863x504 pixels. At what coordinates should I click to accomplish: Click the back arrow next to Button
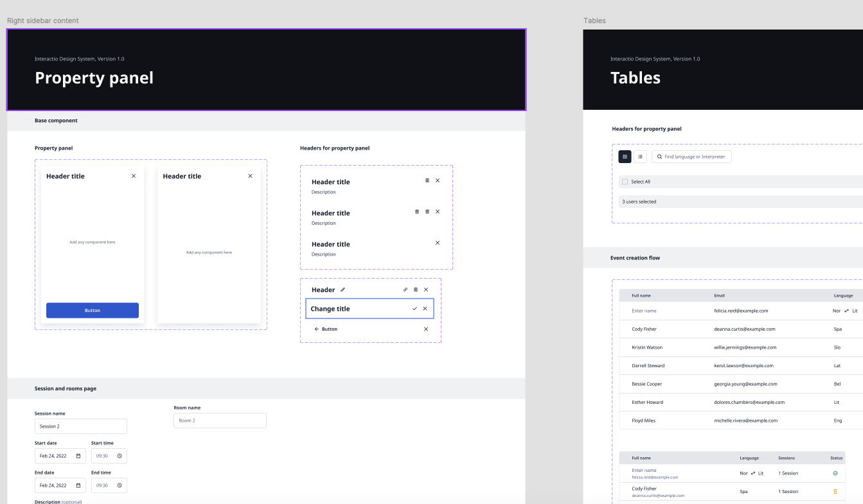click(x=316, y=329)
